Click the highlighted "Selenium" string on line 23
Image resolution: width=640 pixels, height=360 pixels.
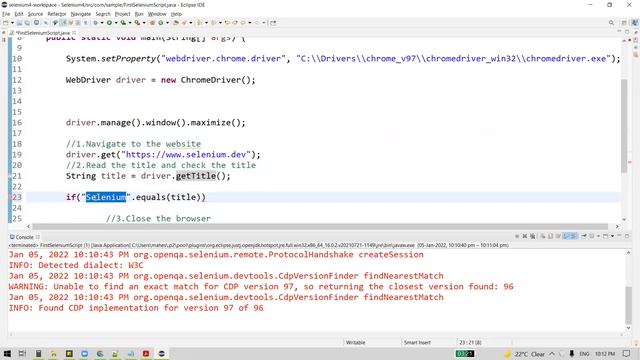[106, 197]
